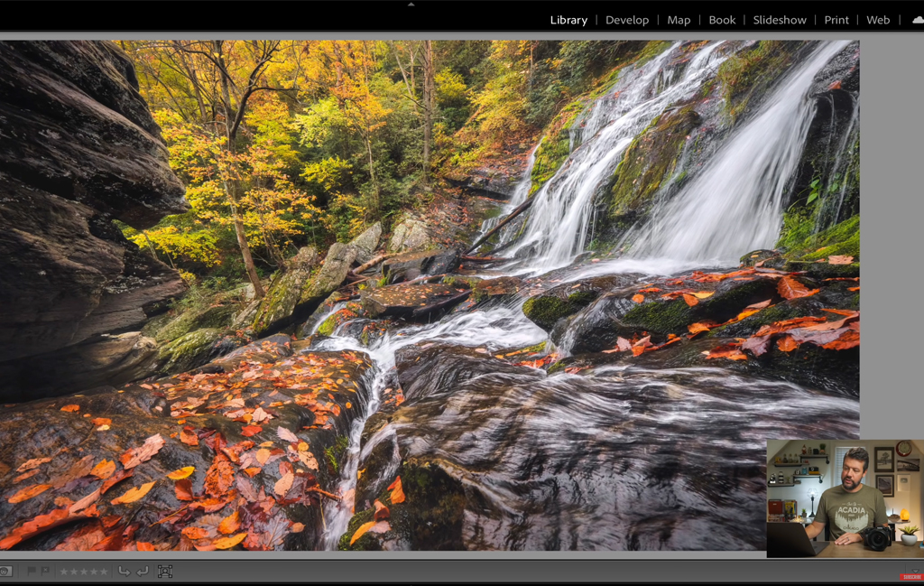The height and width of the screenshot is (586, 924).
Task: Select the Draw Face Region tool
Action: pos(165,571)
